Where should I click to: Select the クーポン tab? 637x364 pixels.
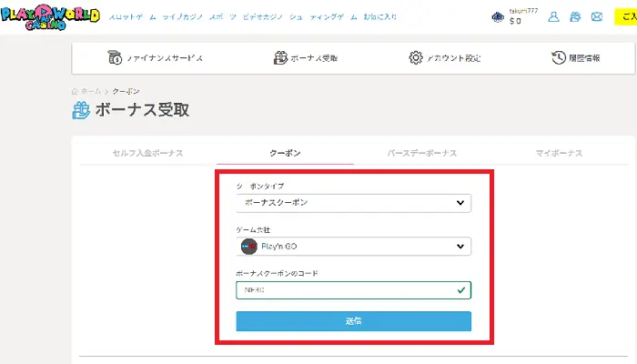(285, 153)
